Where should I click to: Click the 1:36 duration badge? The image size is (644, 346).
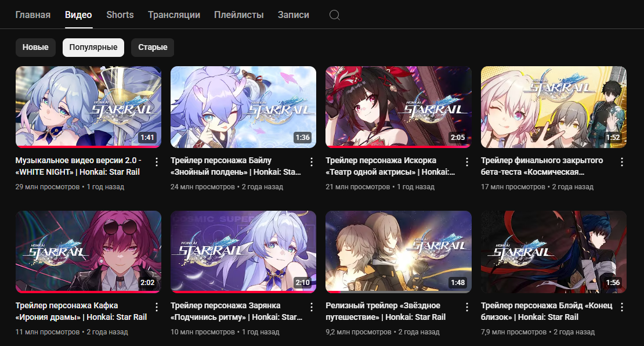click(303, 137)
